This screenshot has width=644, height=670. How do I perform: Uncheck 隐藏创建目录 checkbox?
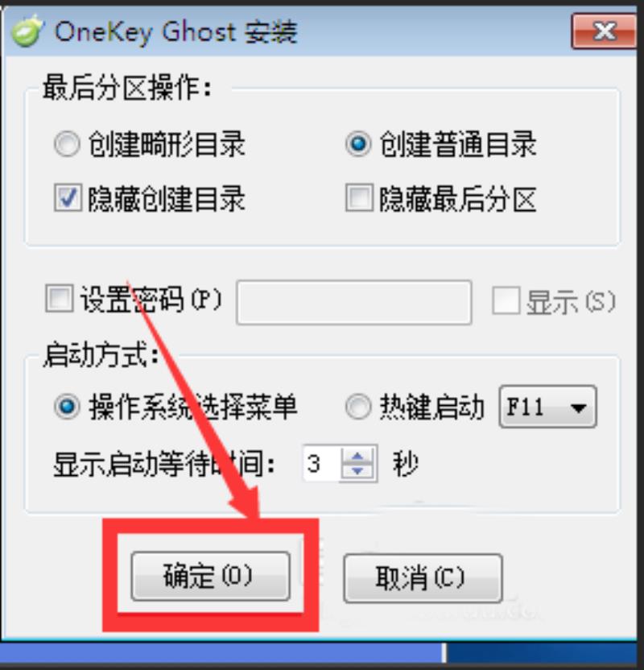68,198
